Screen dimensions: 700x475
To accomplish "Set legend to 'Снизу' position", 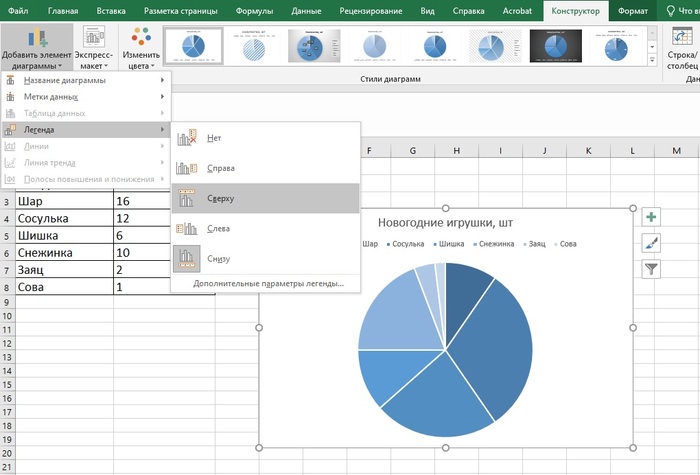I will (x=220, y=258).
